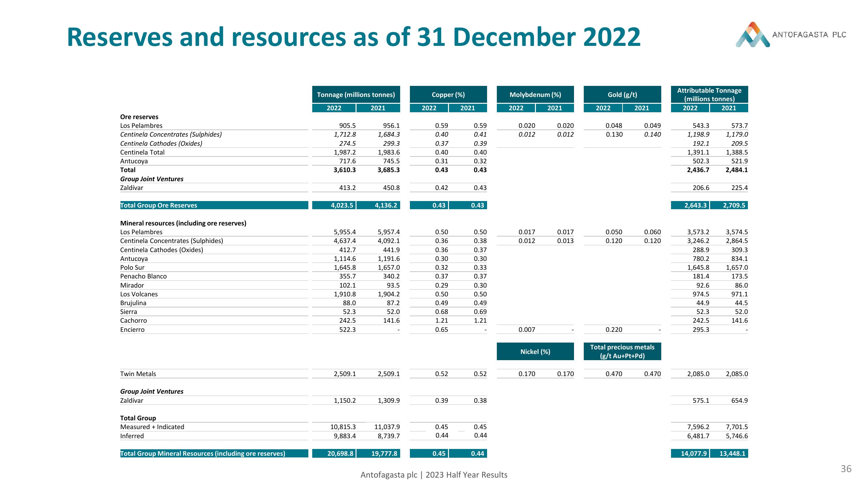Select the 'Tonnage (millions tonnes)' column header

tap(356, 95)
